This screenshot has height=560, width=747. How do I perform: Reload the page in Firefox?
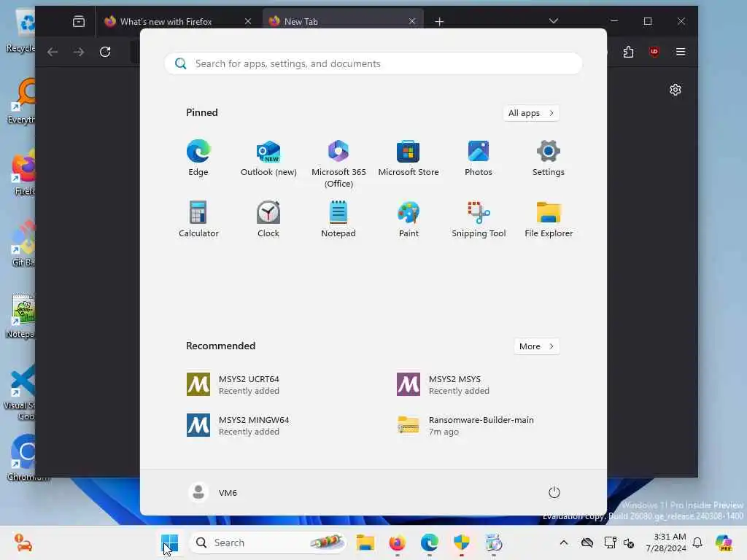tap(105, 52)
